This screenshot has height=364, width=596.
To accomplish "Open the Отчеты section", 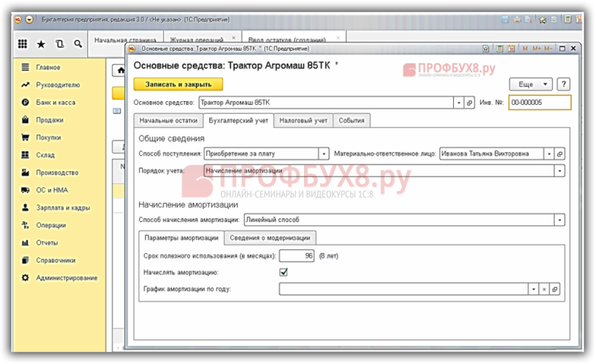I will (x=47, y=243).
